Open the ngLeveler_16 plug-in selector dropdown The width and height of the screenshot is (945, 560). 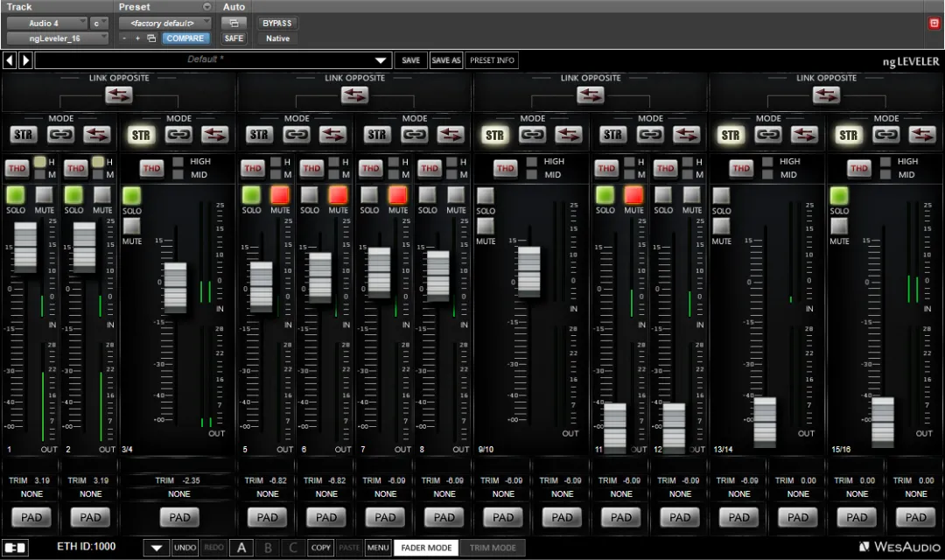(x=57, y=38)
